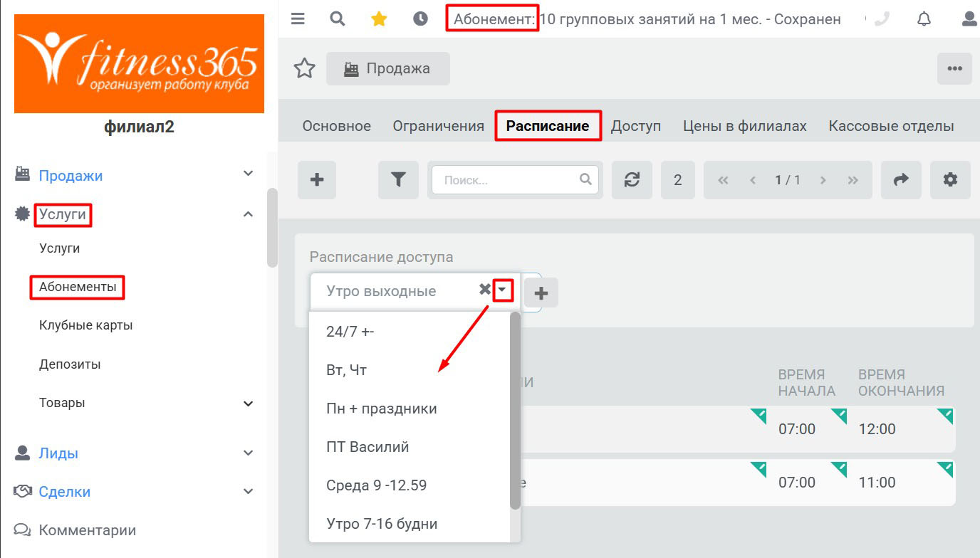Choose '24/7 +-' from the dropdown list
The image size is (980, 558).
[x=410, y=332]
